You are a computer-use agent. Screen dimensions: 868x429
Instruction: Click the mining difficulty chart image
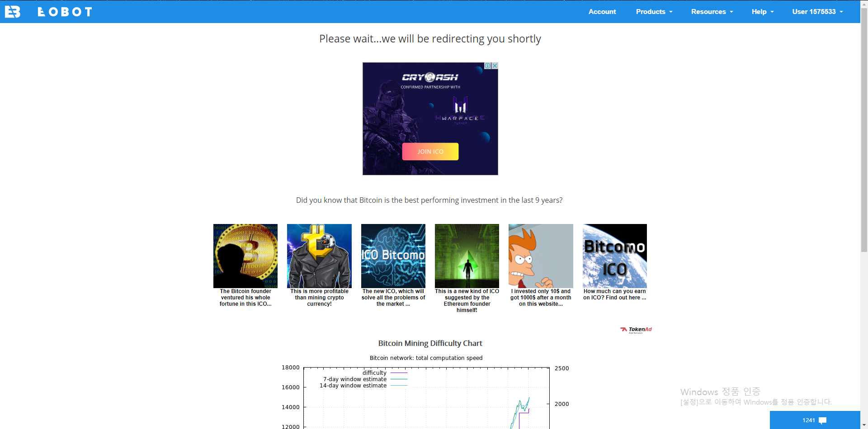click(x=425, y=391)
